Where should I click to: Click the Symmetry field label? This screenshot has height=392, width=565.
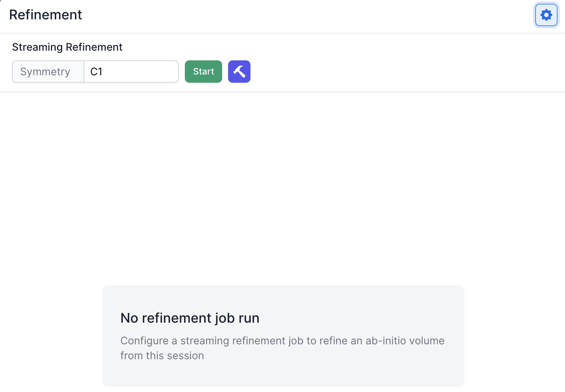coord(45,72)
